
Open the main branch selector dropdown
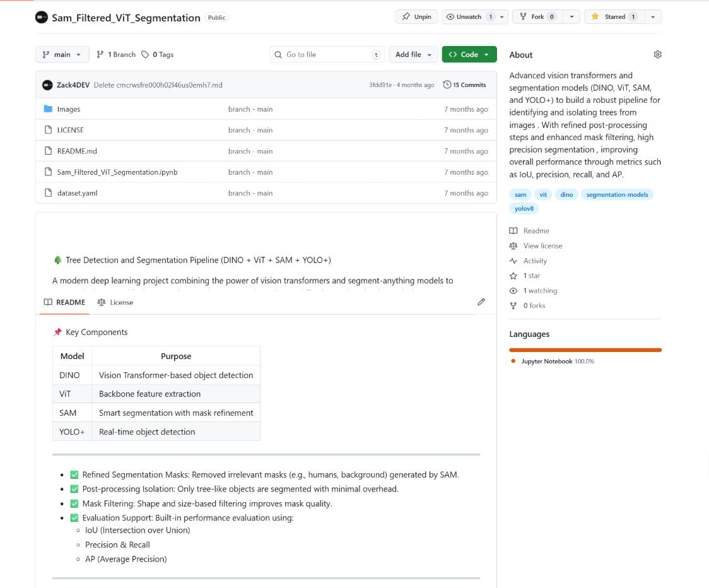62,54
